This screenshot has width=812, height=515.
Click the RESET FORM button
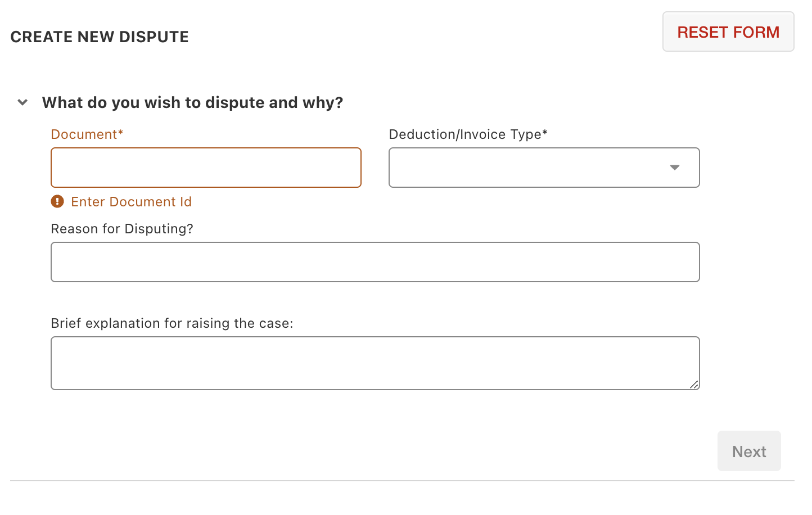(728, 32)
